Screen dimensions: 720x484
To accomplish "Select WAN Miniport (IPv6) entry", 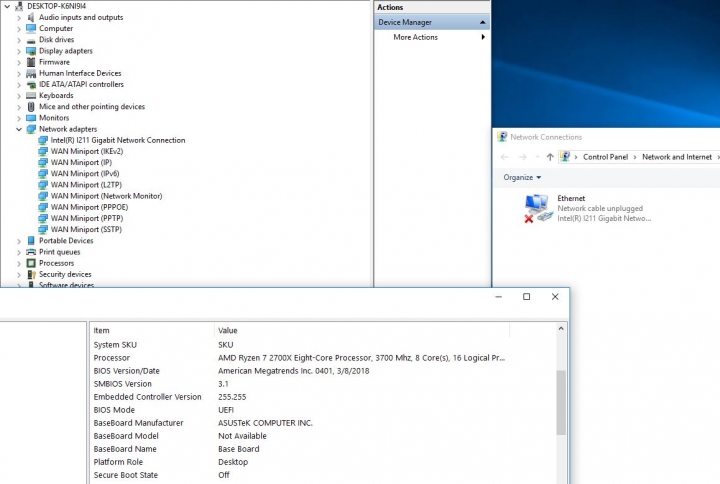I will coord(85,174).
